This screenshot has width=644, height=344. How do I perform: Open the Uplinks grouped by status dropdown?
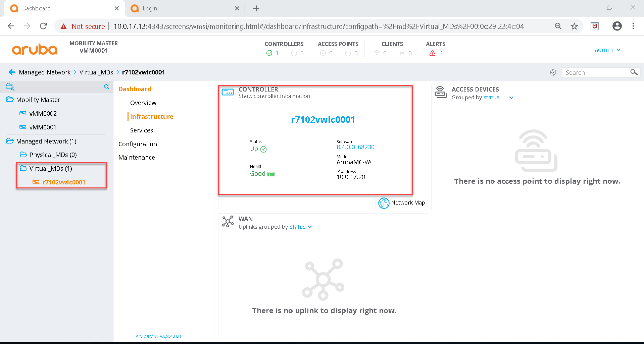tap(310, 227)
